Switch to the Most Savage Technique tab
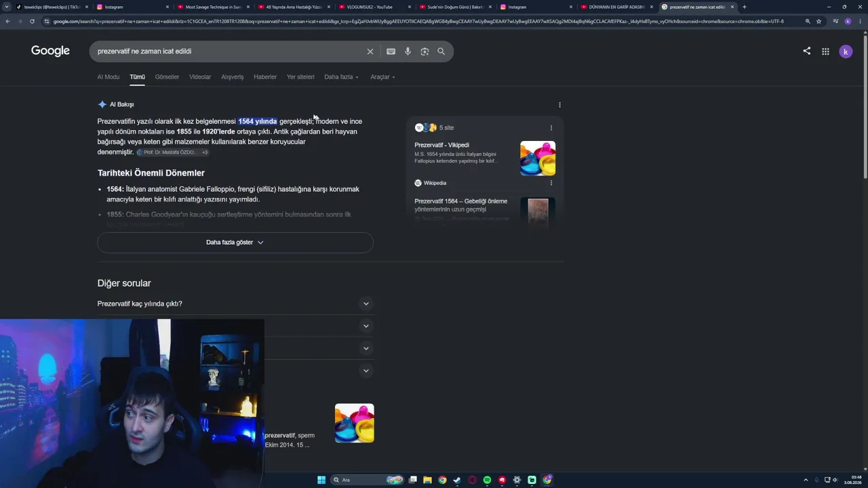 212,7
